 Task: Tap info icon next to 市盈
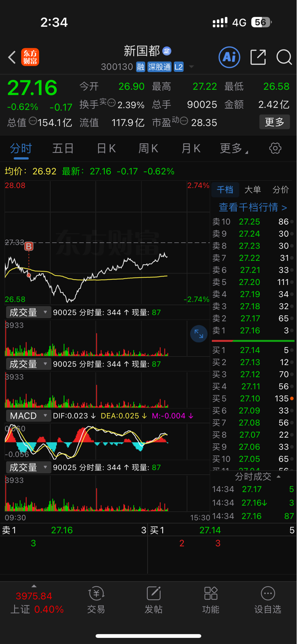point(184,121)
